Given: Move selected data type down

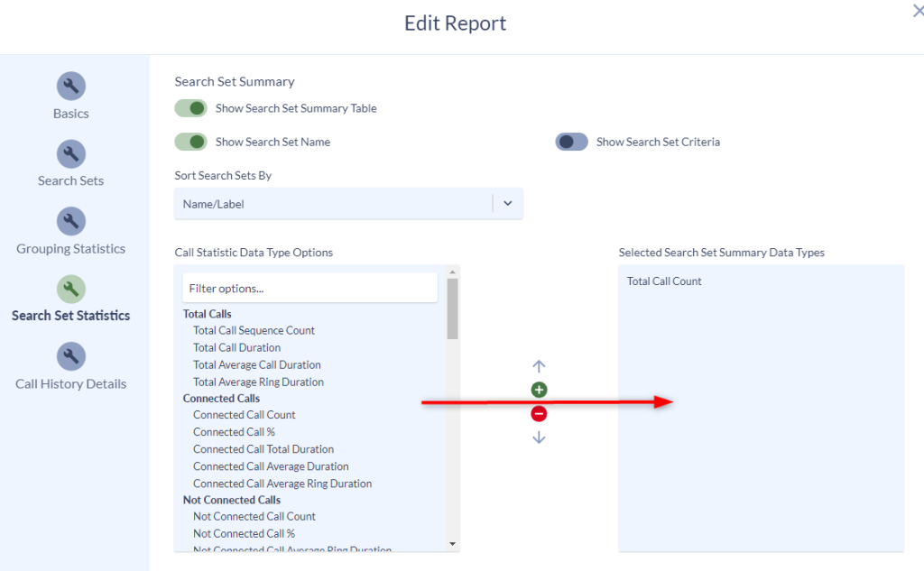Looking at the screenshot, I should [539, 437].
